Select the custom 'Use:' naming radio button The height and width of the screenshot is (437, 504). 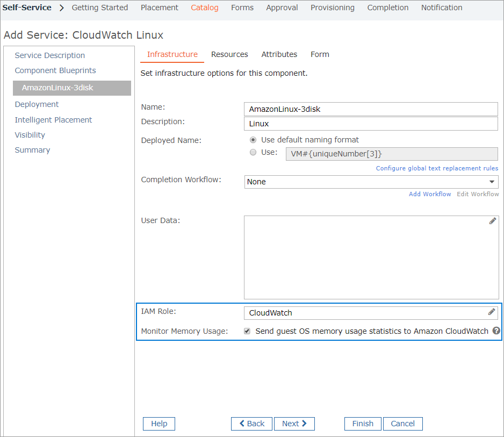[x=253, y=153]
